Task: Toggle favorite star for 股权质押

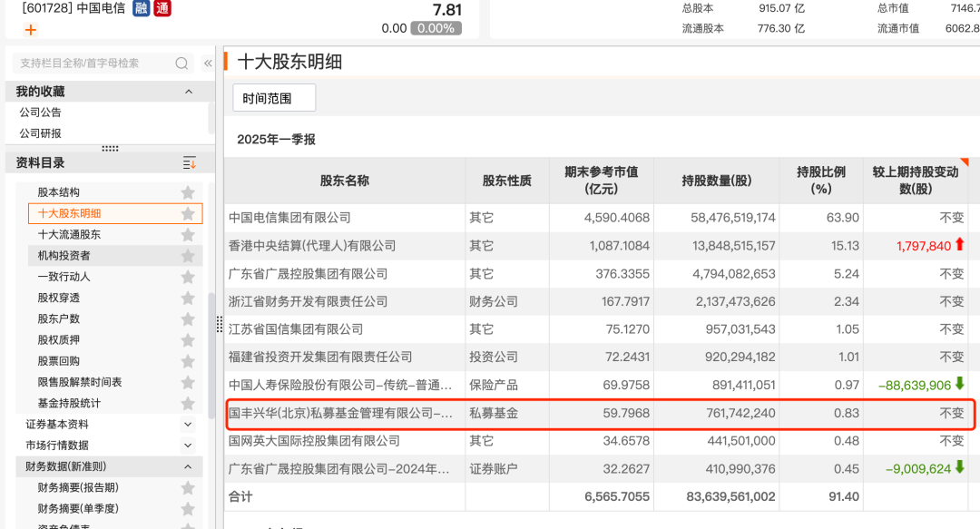Action: [x=188, y=340]
